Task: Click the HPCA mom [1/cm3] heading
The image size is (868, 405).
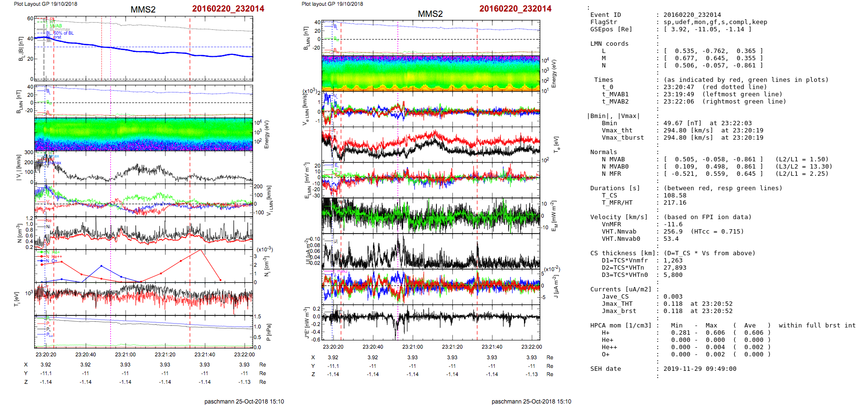Action: (x=621, y=326)
